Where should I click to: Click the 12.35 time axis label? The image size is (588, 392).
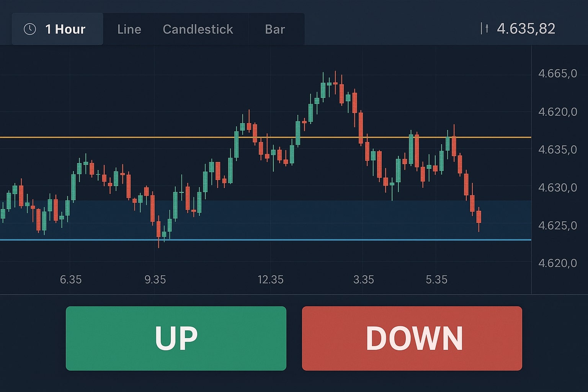270,280
